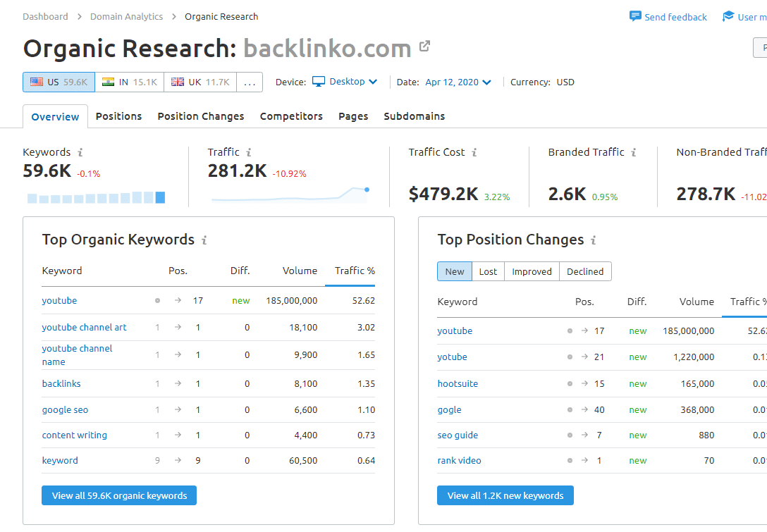The height and width of the screenshot is (532, 767).
Task: Click View all 59.6K organic keywords button
Action: pyautogui.click(x=119, y=495)
